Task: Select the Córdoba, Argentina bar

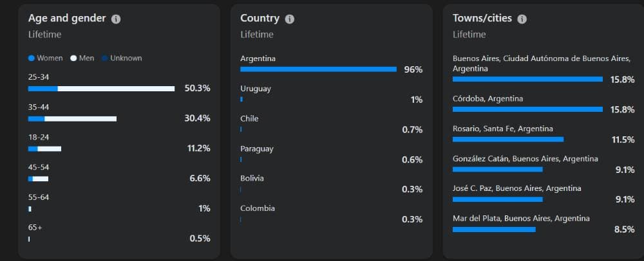Action: pos(528,109)
